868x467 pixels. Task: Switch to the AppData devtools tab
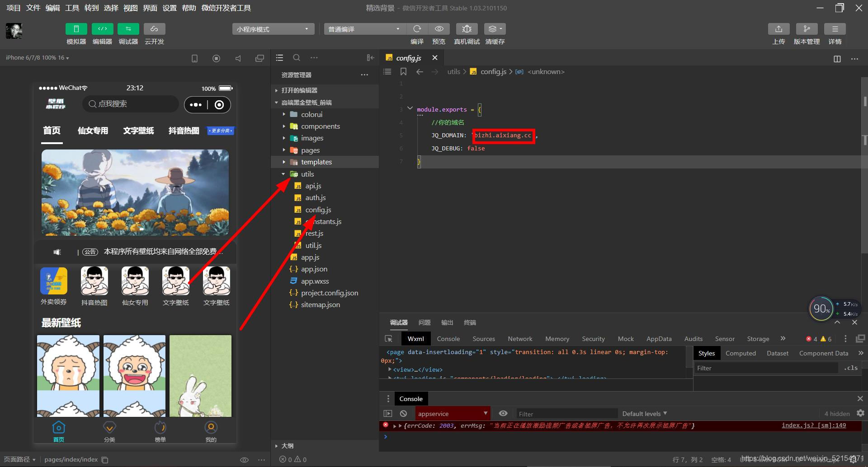[659, 339]
